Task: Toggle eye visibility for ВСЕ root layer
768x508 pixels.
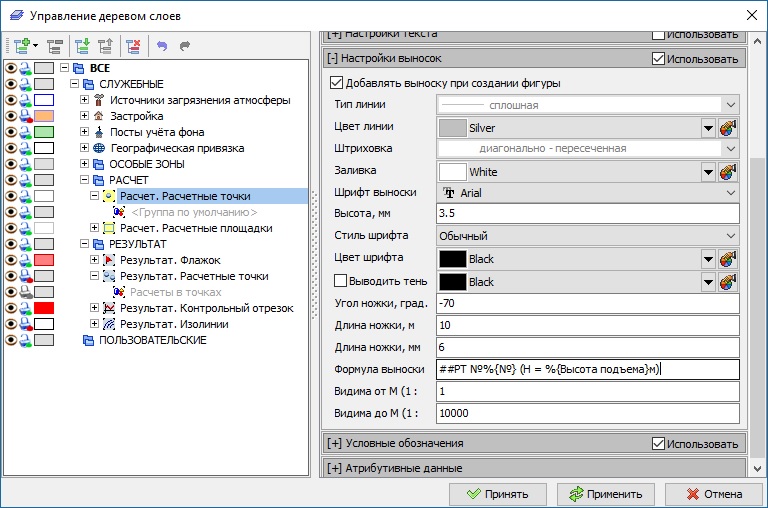Action: click(x=11, y=68)
